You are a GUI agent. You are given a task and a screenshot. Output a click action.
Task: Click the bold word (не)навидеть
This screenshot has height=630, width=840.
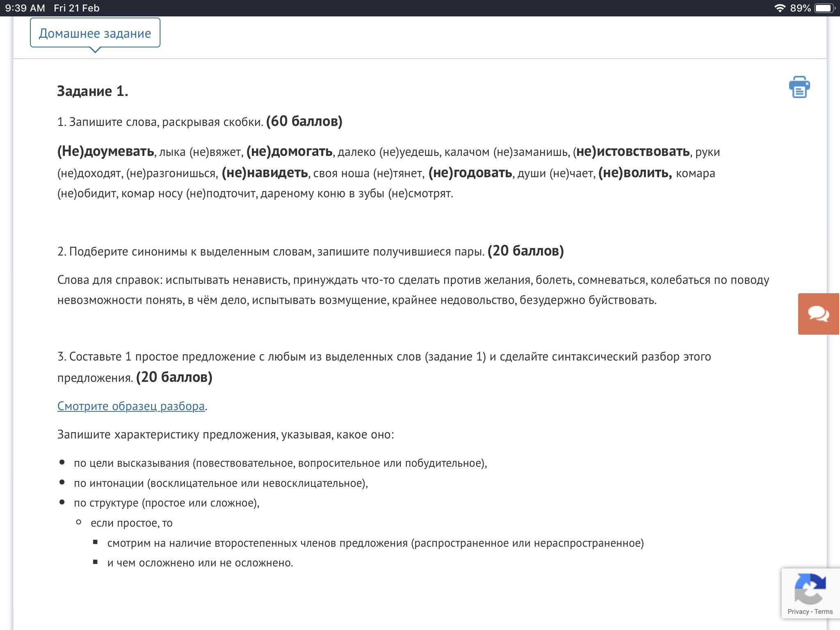[x=265, y=173]
